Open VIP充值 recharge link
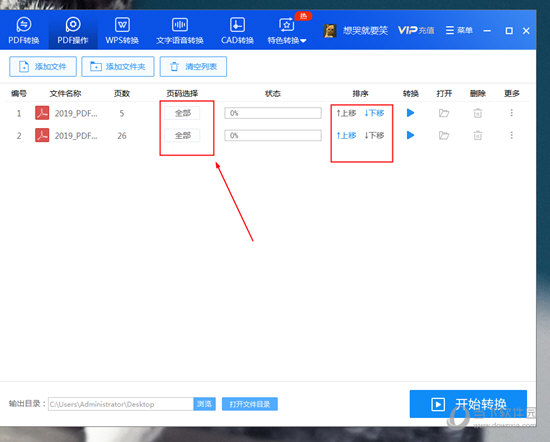Image resolution: width=550 pixels, height=442 pixels. pos(416,31)
